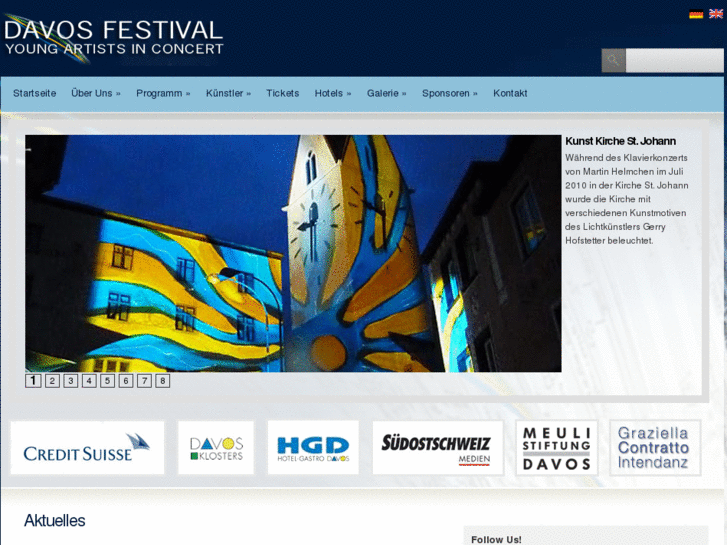Image resolution: width=727 pixels, height=545 pixels.
Task: Expand the Sponsoren menu
Action: (449, 93)
